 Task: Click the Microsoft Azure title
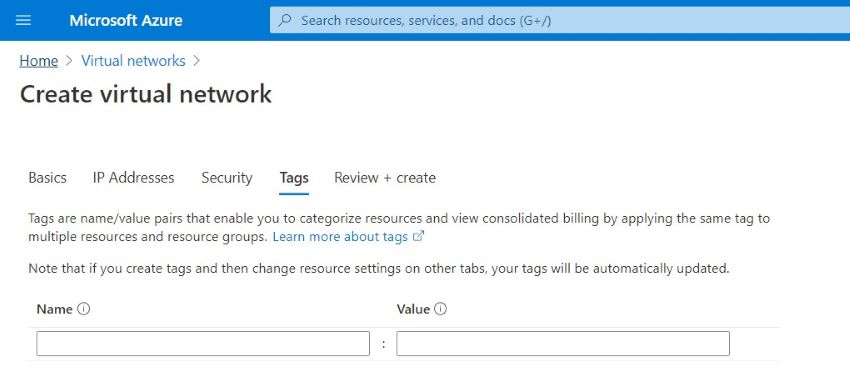tap(126, 21)
